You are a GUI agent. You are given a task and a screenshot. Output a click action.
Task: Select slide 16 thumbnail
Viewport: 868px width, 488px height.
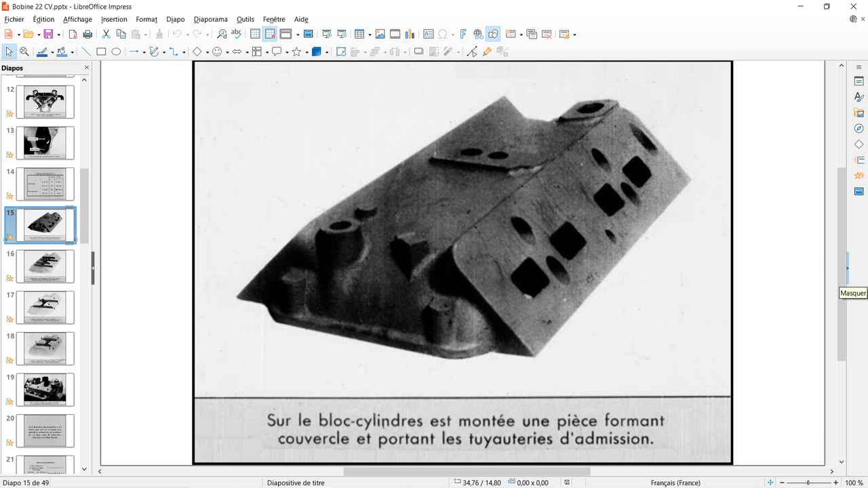click(x=45, y=266)
